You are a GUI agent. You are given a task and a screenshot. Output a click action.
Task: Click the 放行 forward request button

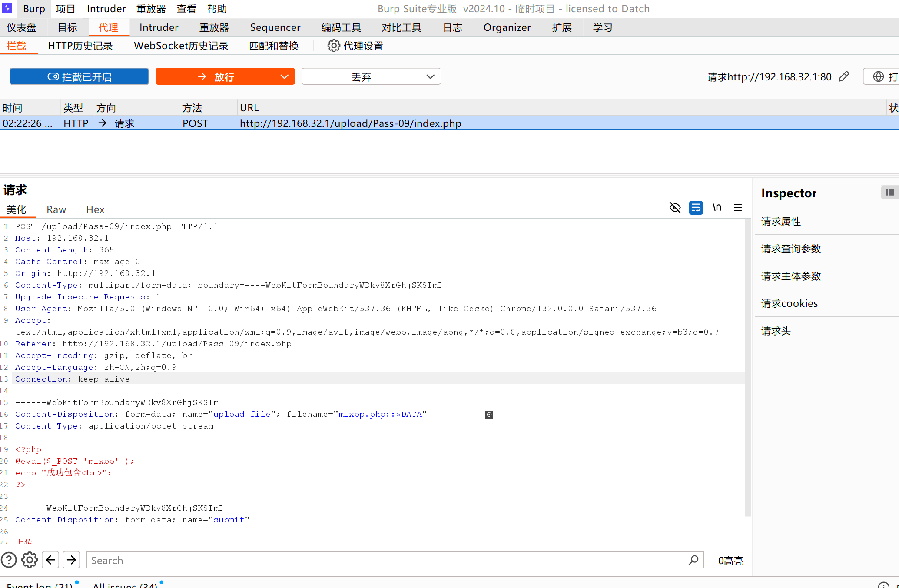click(x=215, y=77)
